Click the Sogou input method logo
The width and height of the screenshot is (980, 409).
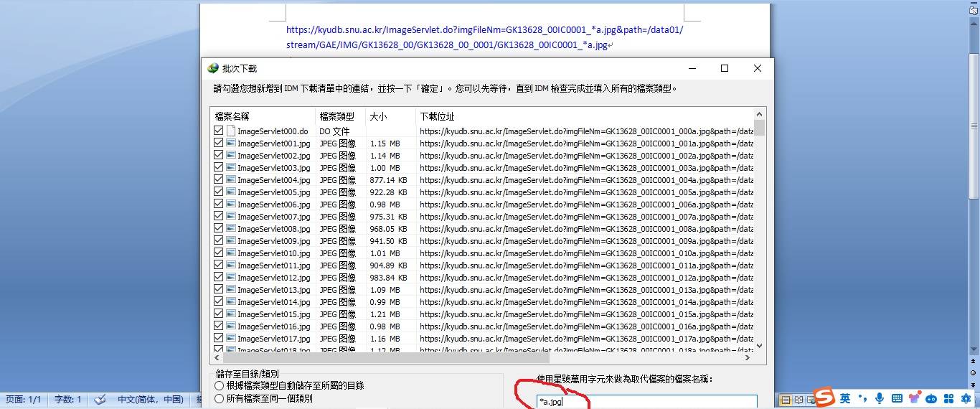(824, 397)
